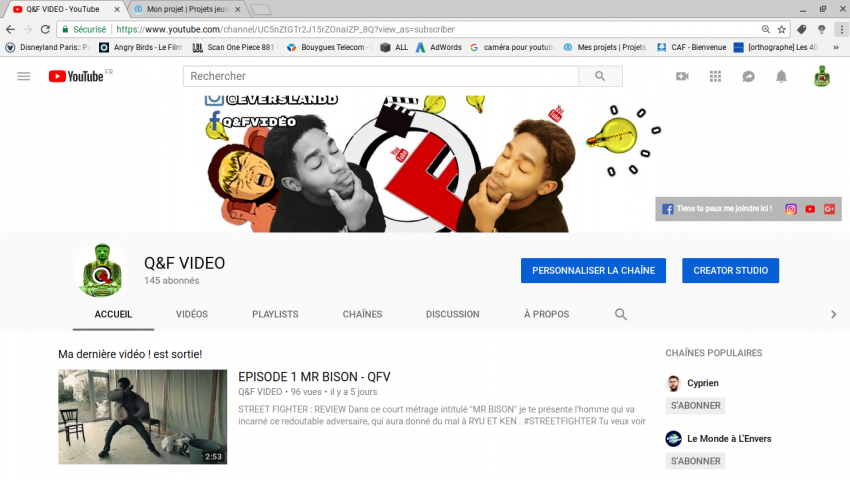The image size is (850, 480).
Task: Show more bookmarks with the chevron
Action: (836, 47)
